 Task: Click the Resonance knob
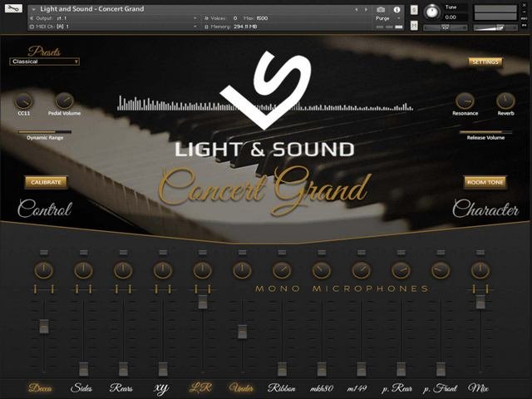pyautogui.click(x=465, y=101)
